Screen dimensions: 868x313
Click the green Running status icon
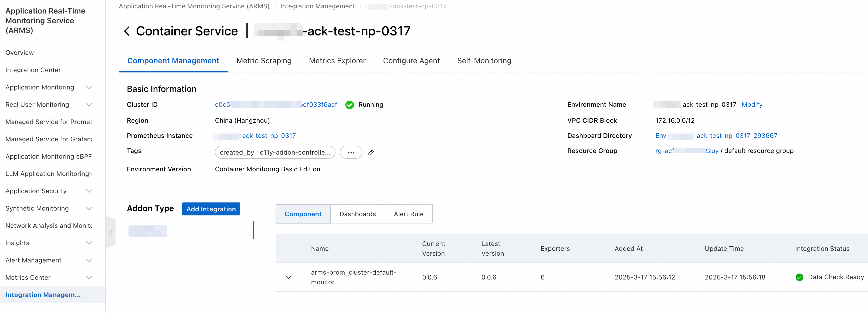[x=350, y=105]
